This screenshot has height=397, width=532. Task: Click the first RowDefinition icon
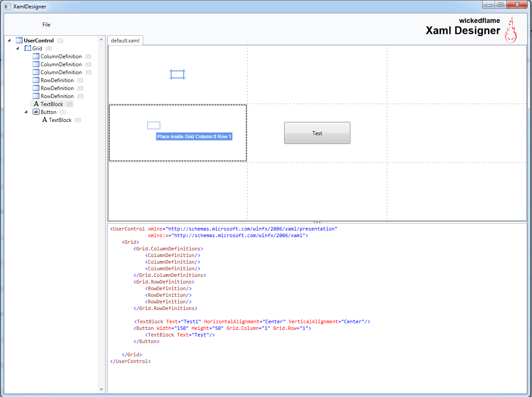click(36, 80)
